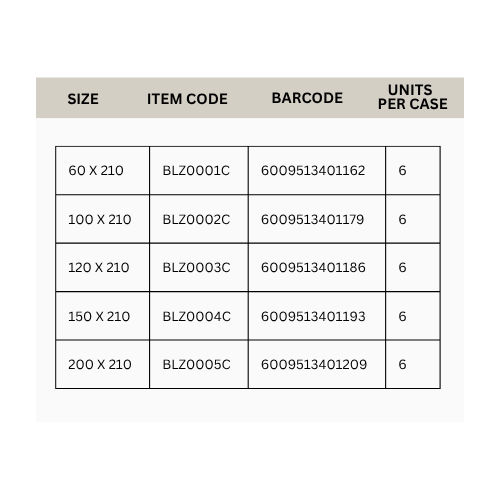Image resolution: width=500 pixels, height=500 pixels.
Task: Click the ITEM CODE column header
Action: pos(187,99)
